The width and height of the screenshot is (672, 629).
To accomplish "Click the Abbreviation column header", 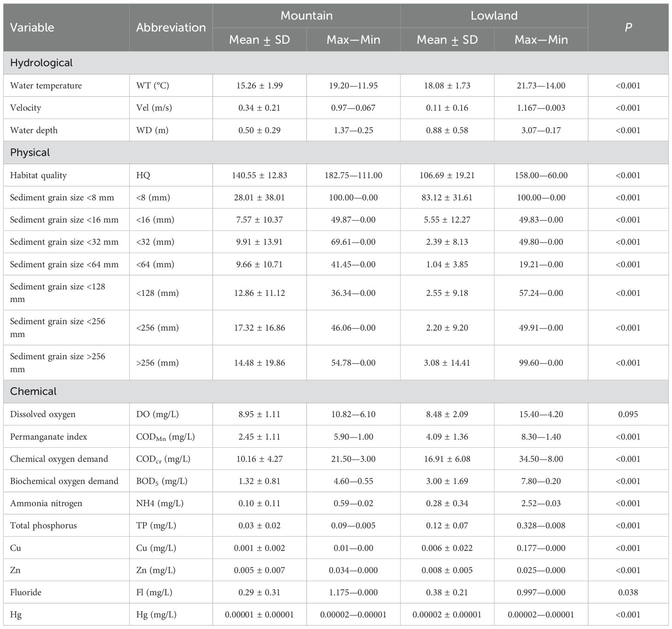I will (x=171, y=28).
